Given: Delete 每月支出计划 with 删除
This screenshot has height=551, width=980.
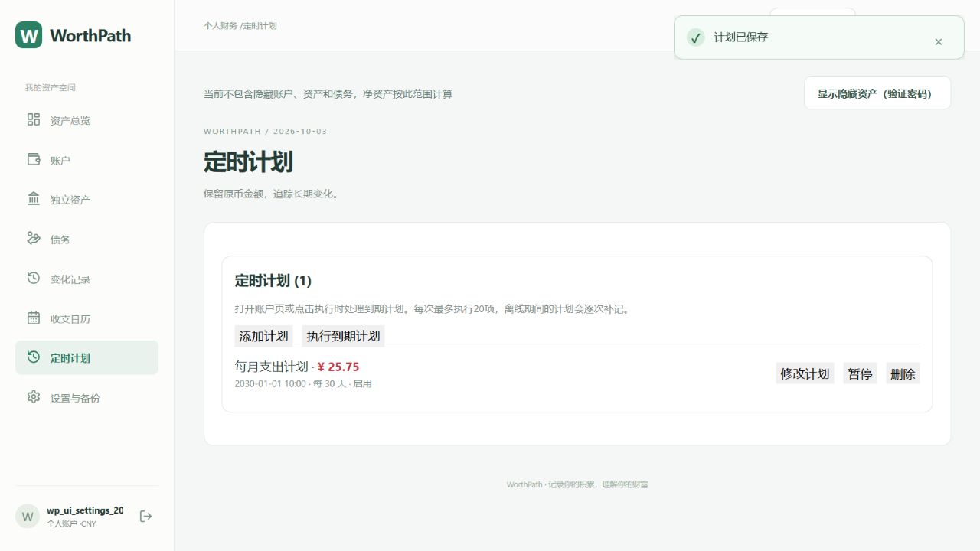Looking at the screenshot, I should click(x=903, y=373).
